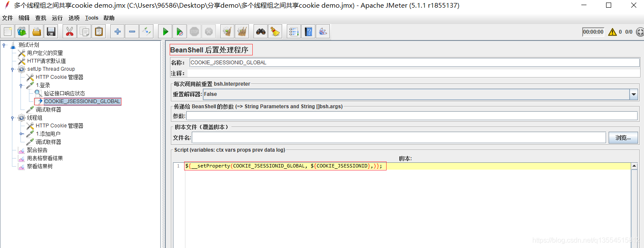Collapse the 线程组 node handle
Screen dimensions: 644x248
[13, 118]
